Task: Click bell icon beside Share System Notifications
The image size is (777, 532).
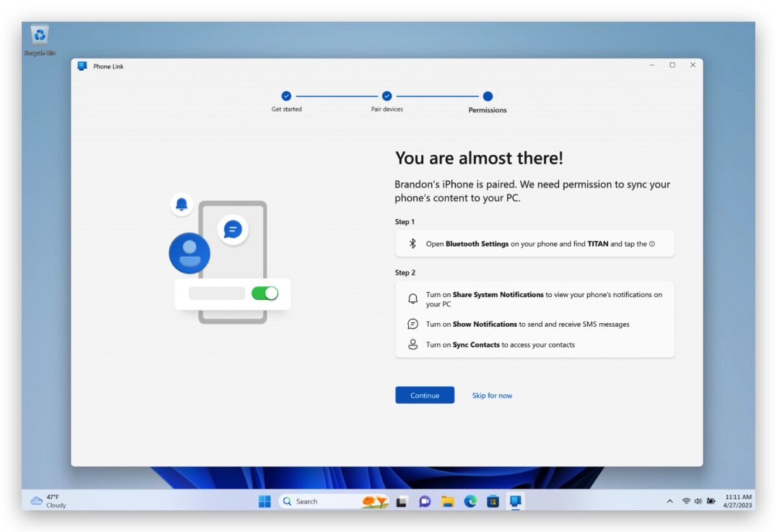Action: (x=412, y=299)
